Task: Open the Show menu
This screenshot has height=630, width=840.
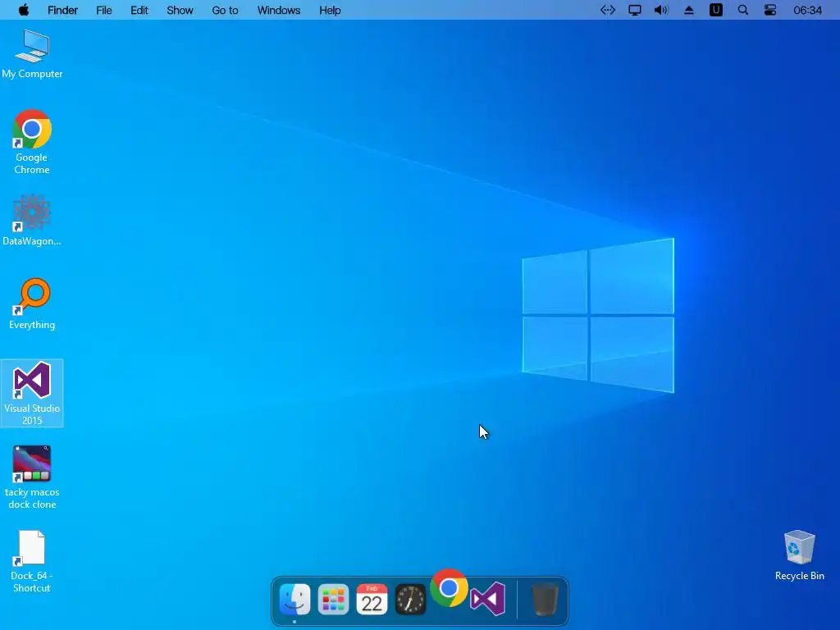Action: click(180, 10)
